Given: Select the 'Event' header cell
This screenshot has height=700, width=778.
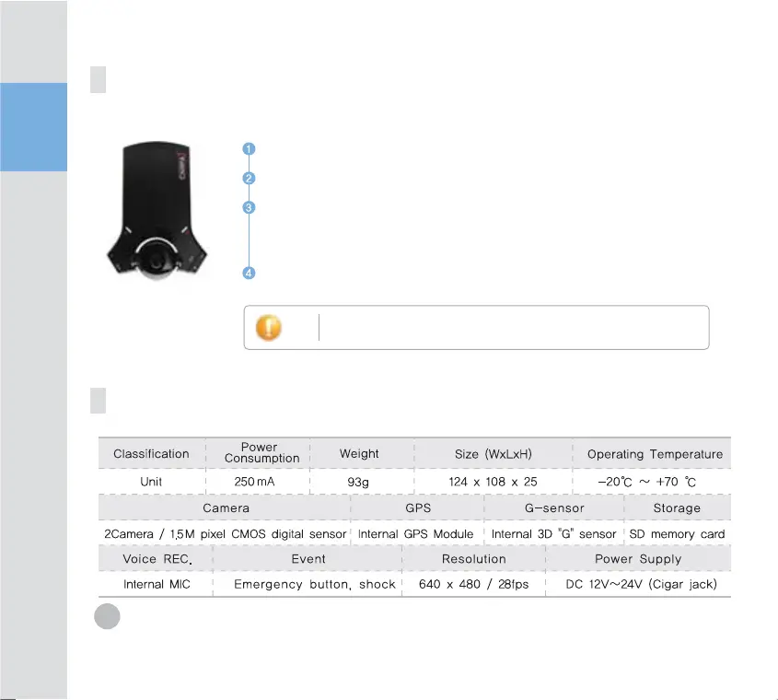Looking at the screenshot, I should click(x=308, y=559).
